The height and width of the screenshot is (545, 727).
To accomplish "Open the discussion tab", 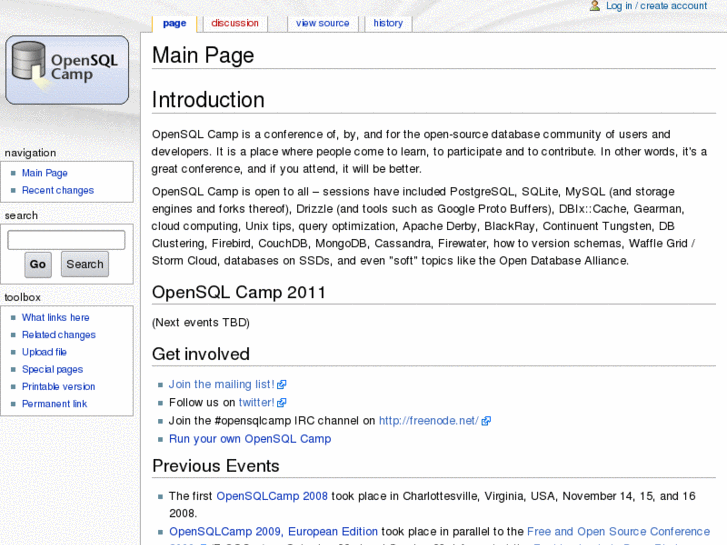I will point(235,23).
